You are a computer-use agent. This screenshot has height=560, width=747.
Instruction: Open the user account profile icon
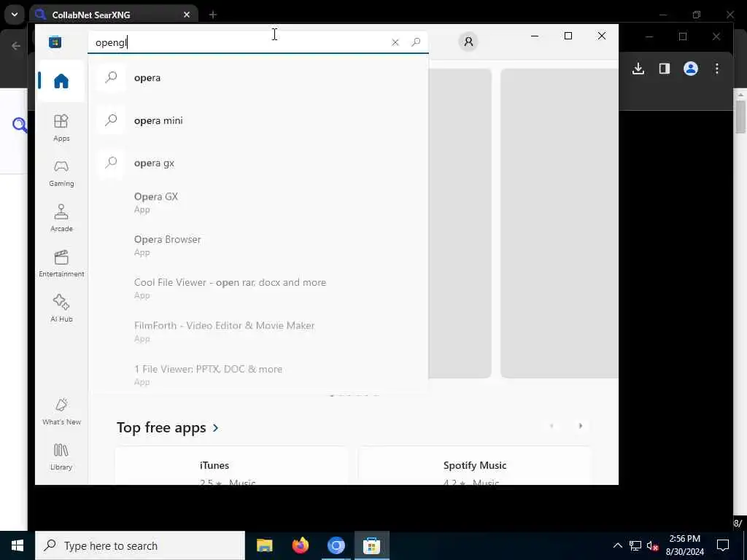(468, 42)
